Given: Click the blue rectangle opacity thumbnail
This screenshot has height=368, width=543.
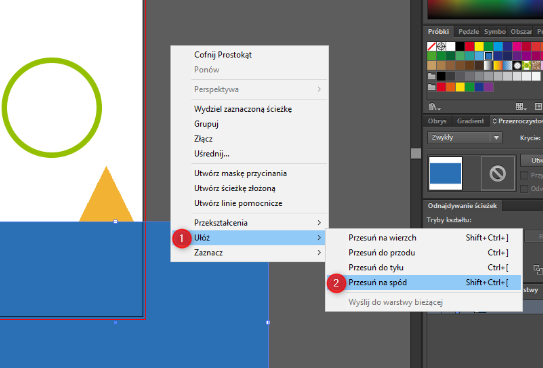Looking at the screenshot, I should point(445,173).
